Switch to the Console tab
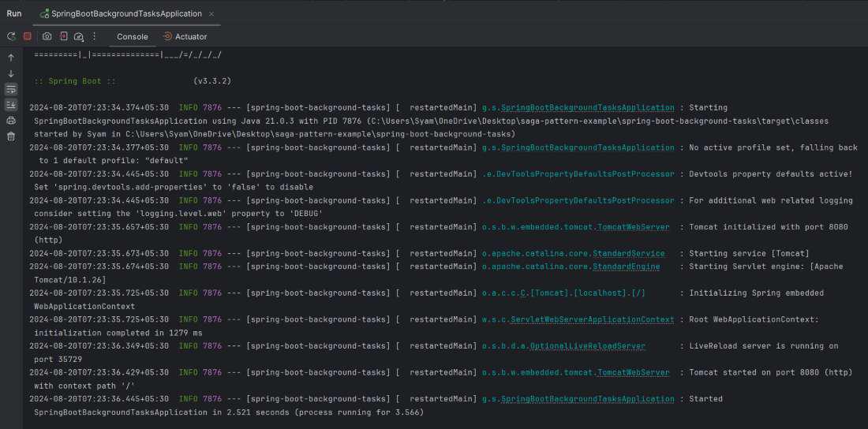868x429 pixels. pyautogui.click(x=133, y=36)
